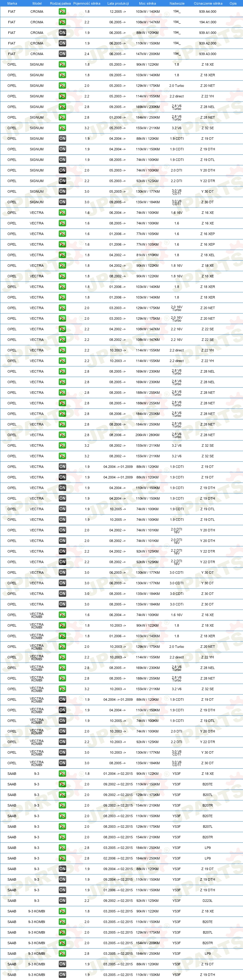Click diesel icon in Signum Y 22 DTR row

[x=62, y=181]
